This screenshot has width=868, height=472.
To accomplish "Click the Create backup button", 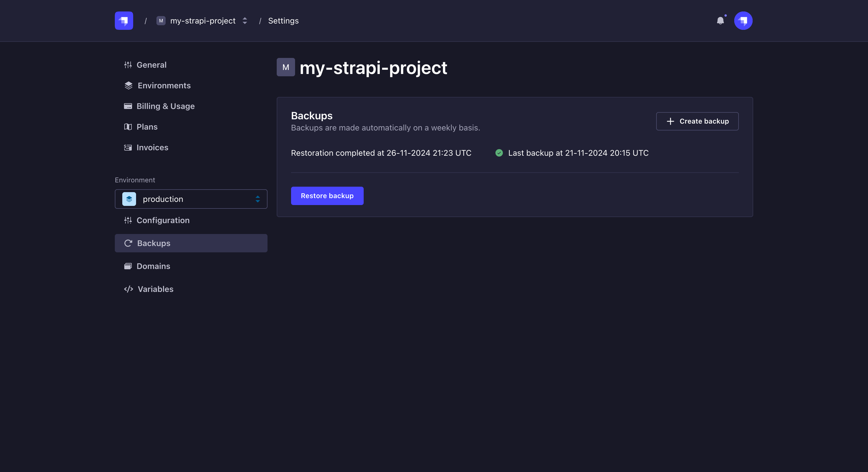I will pyautogui.click(x=697, y=121).
